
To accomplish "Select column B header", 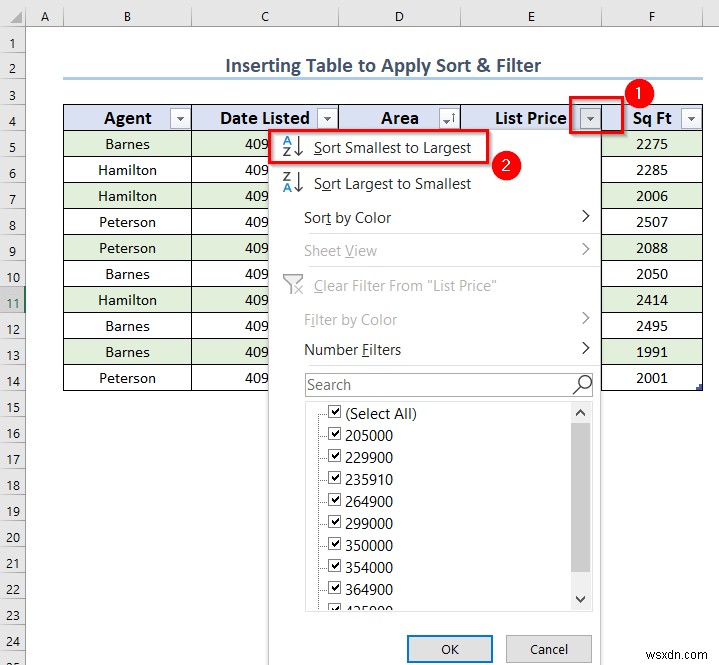I will click(127, 17).
